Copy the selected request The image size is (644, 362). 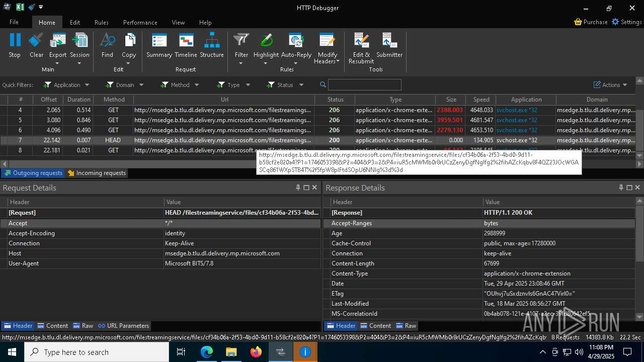[129, 45]
